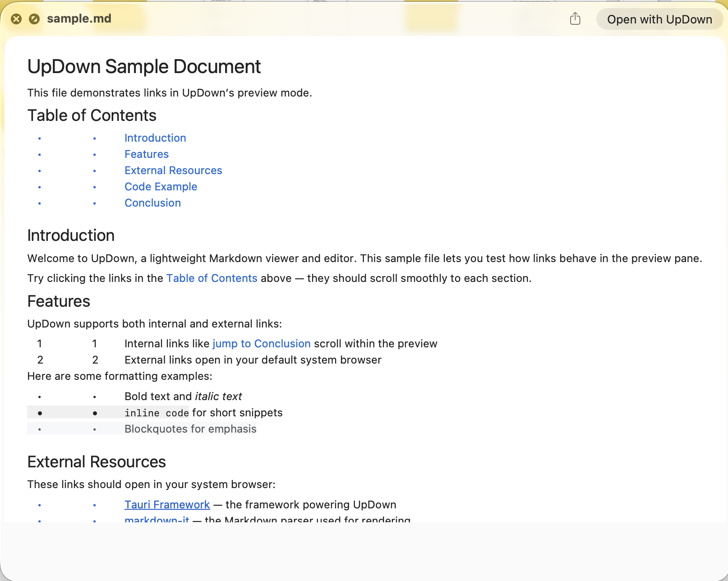Click the jump to Conclusion link

[262, 344]
